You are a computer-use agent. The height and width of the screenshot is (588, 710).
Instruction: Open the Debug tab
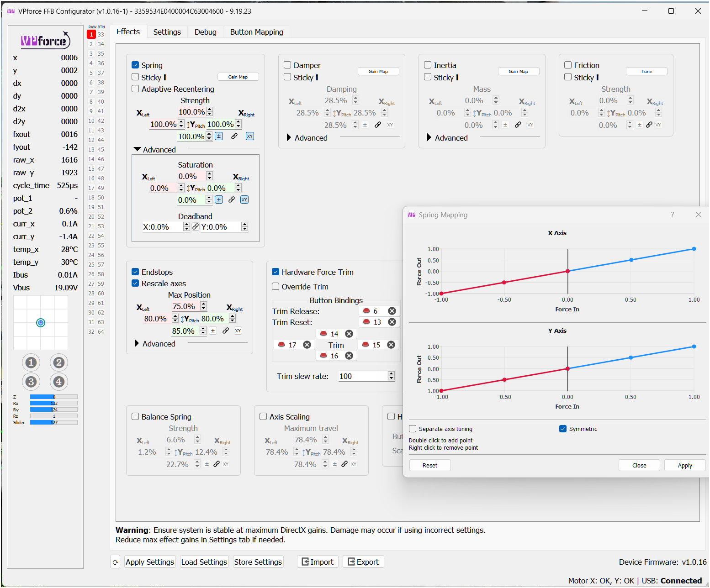tap(206, 32)
